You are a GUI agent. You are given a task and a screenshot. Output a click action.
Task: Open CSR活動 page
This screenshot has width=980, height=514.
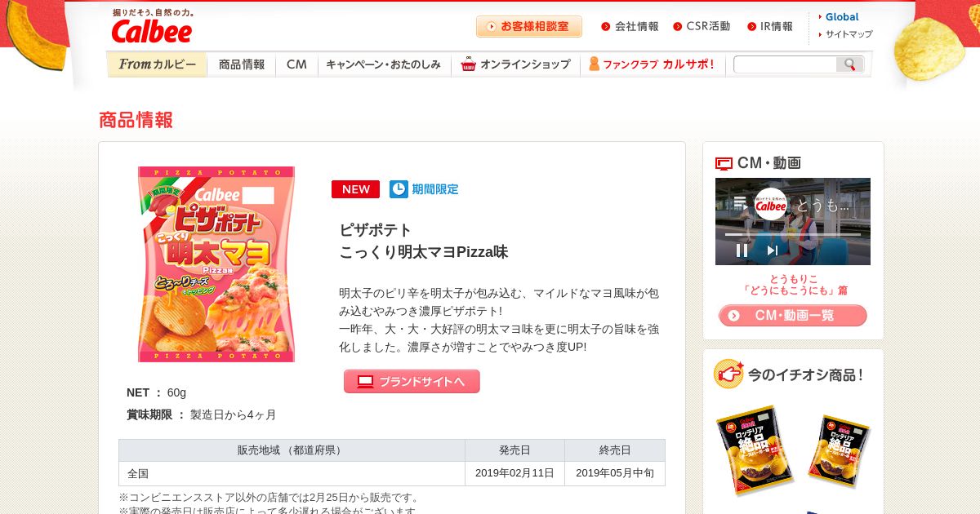click(702, 26)
